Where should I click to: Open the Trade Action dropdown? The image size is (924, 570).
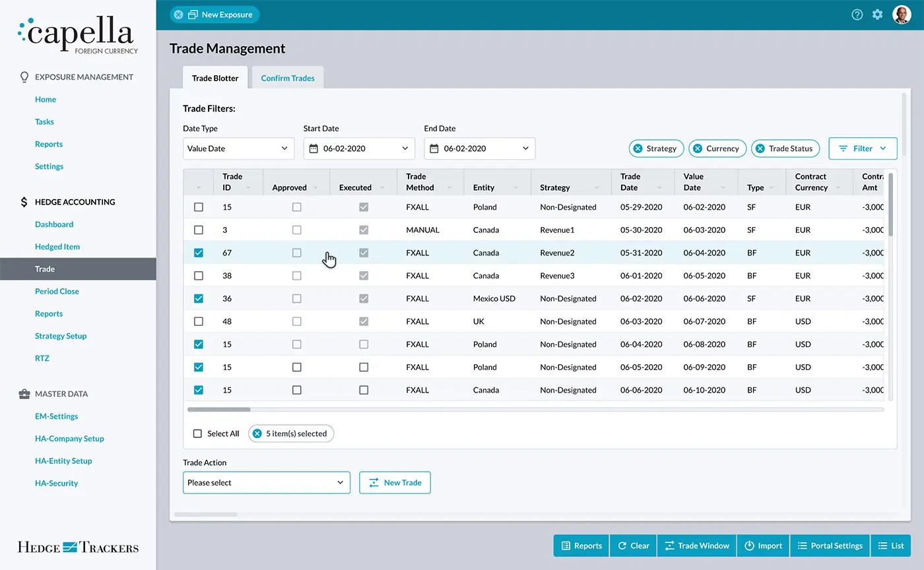[267, 482]
